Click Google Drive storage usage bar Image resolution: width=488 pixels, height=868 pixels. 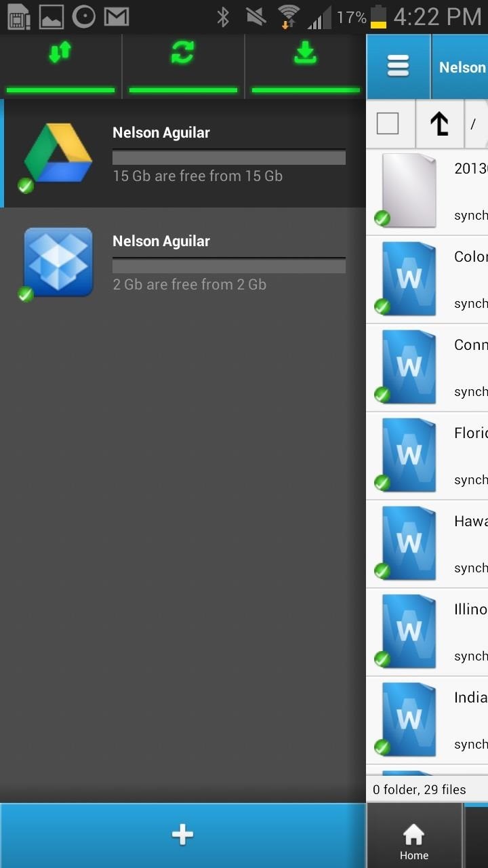(229, 157)
